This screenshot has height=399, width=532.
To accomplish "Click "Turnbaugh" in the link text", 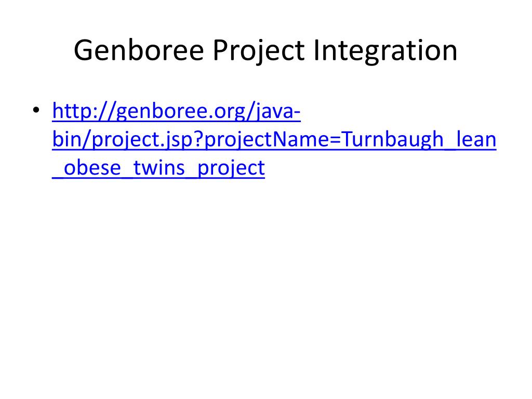I will 392,139.
